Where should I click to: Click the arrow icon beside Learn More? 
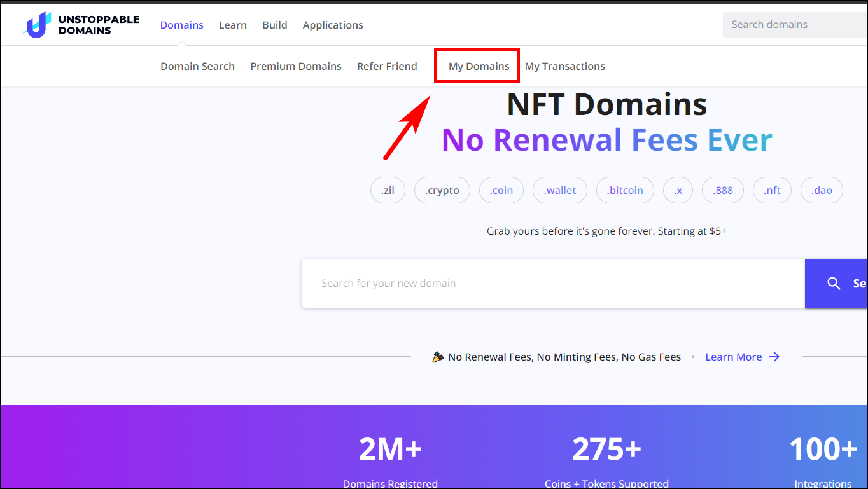774,357
